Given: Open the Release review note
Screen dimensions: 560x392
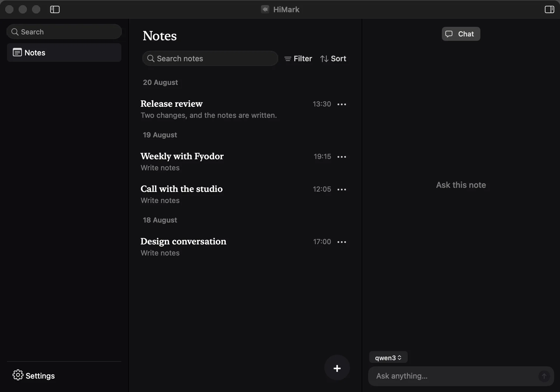Looking at the screenshot, I should (171, 104).
